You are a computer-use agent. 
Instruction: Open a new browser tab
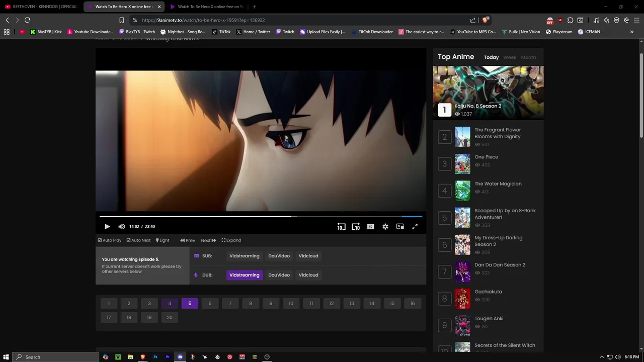(254, 7)
